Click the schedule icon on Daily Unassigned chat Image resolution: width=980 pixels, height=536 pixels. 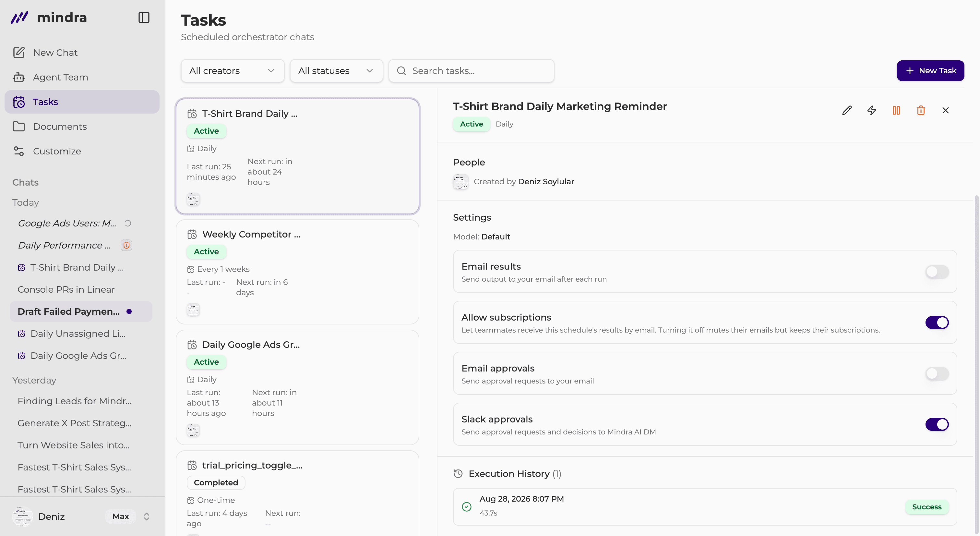click(22, 334)
